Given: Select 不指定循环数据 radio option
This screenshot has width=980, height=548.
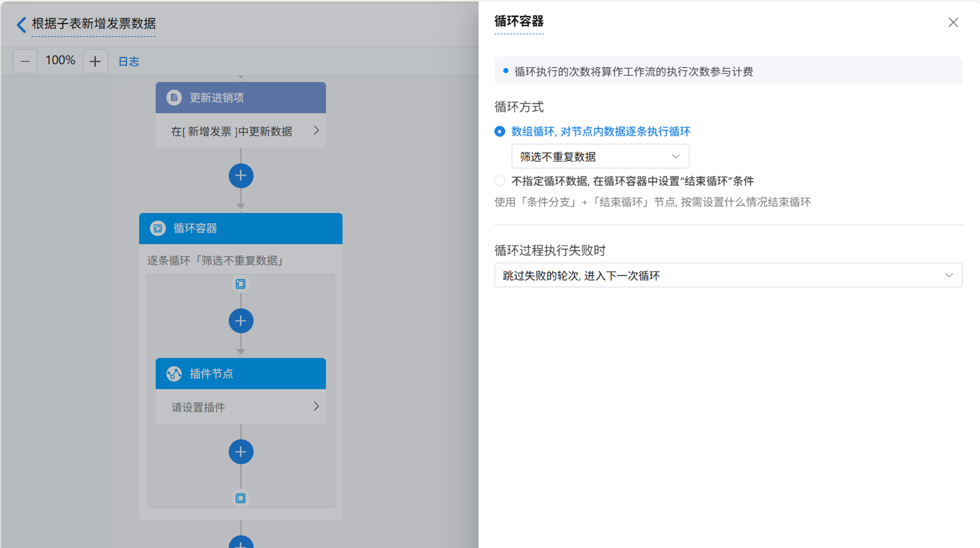Looking at the screenshot, I should (500, 181).
